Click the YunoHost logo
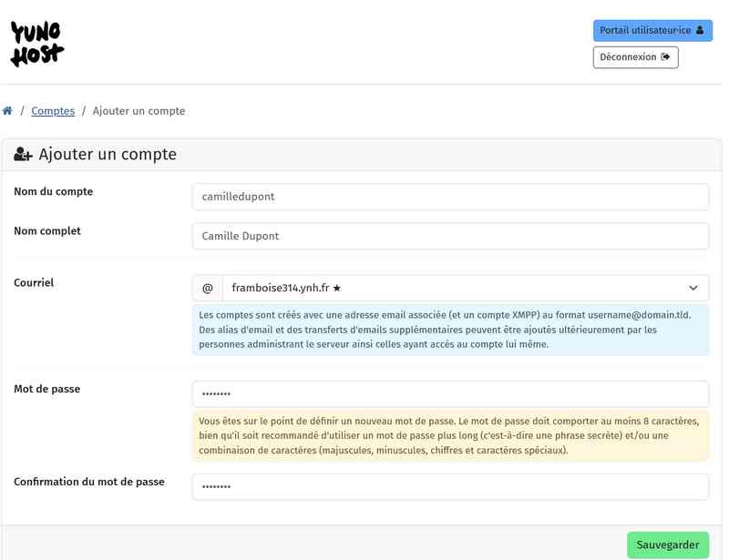Screen dimensions: 729x560 36,43
